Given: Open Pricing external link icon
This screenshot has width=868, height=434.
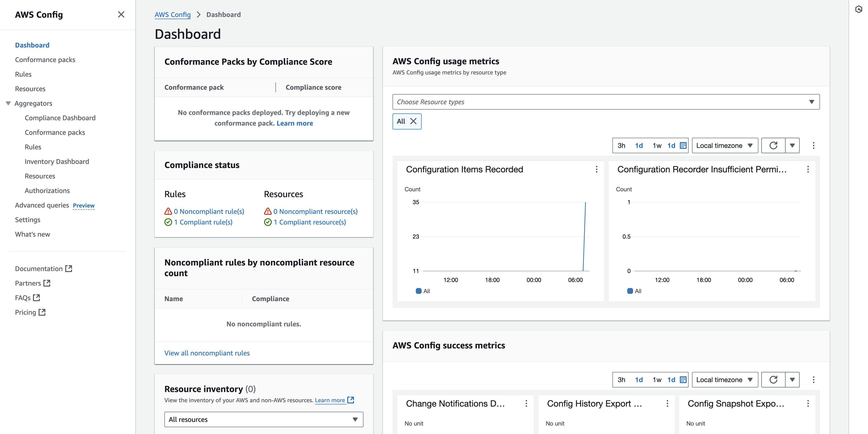Looking at the screenshot, I should [42, 312].
